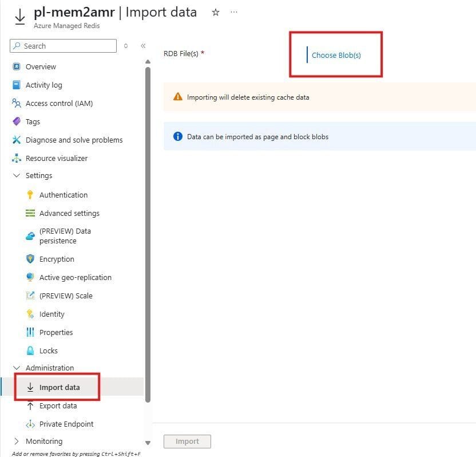Click the Locks padlock icon
Image resolution: width=476 pixels, height=457 pixels.
tap(31, 350)
